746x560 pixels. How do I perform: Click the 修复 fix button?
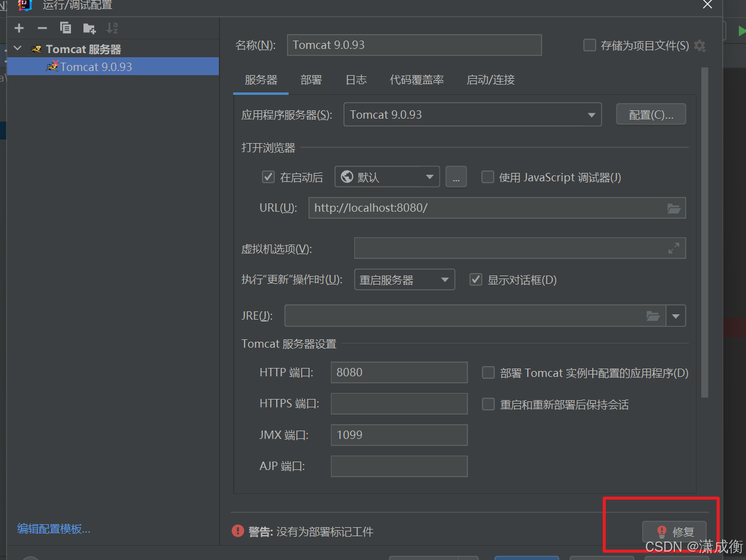click(x=674, y=531)
